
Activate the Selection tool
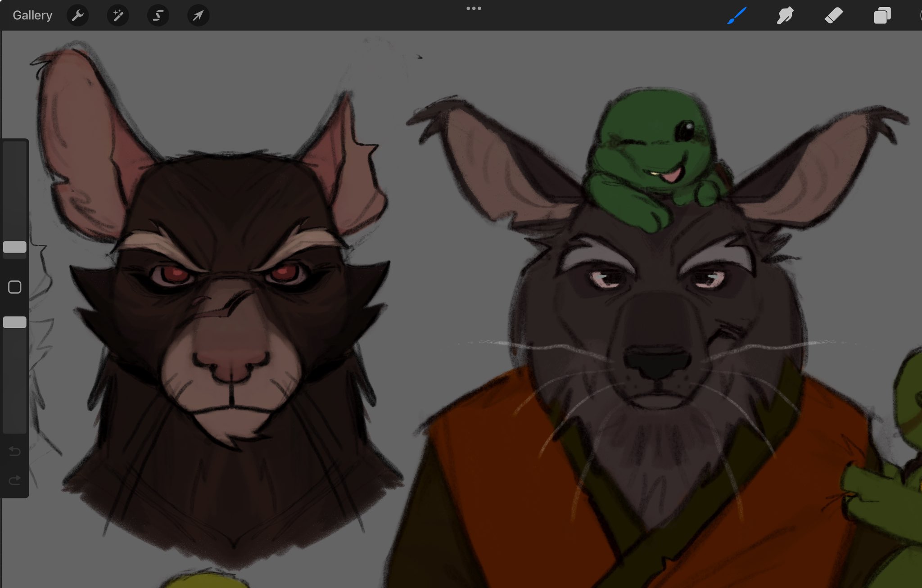coord(158,15)
